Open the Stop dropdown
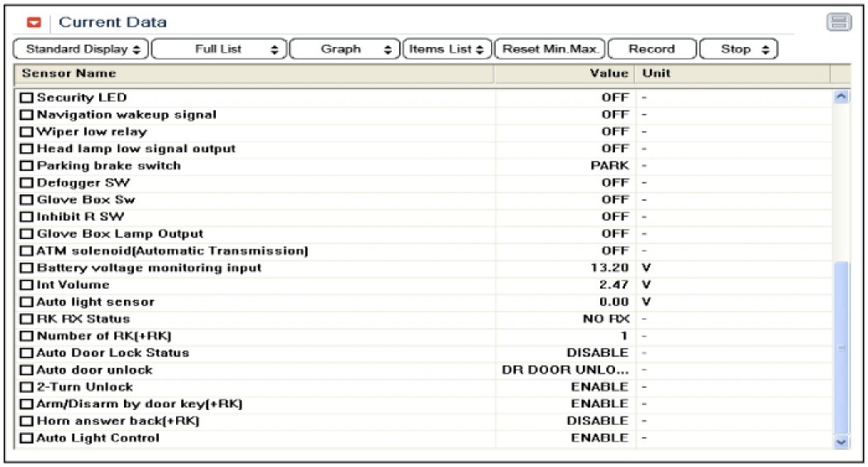Screen dimensions: 868x467 (x=739, y=50)
